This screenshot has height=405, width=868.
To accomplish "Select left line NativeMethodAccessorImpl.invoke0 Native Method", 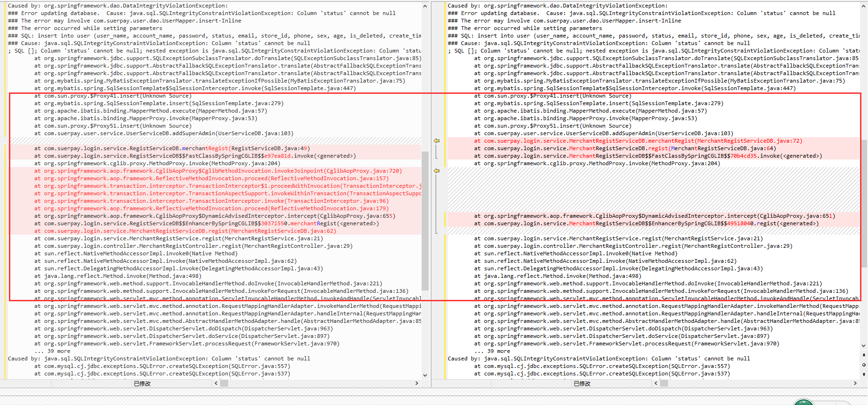I will coord(136,253).
